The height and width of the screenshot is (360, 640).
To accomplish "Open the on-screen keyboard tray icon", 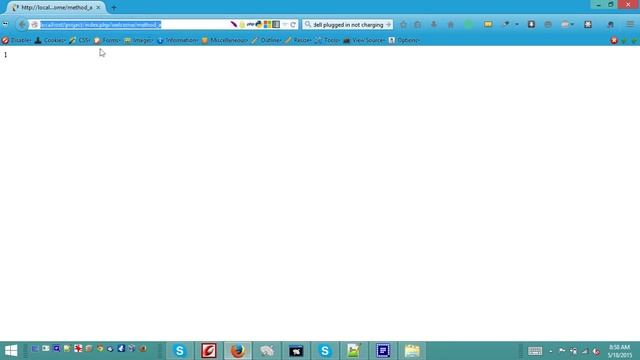I will (535, 351).
